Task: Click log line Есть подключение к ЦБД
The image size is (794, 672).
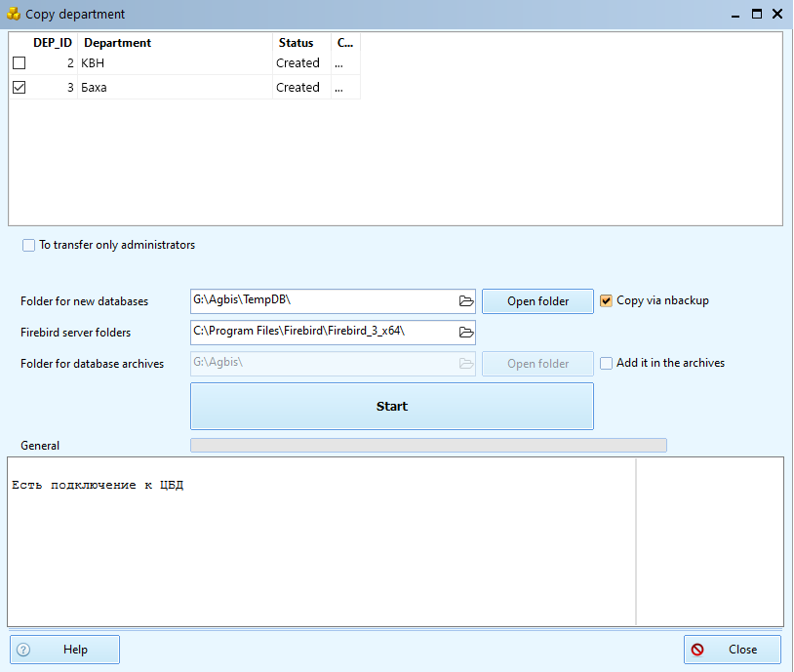Action: (98, 485)
